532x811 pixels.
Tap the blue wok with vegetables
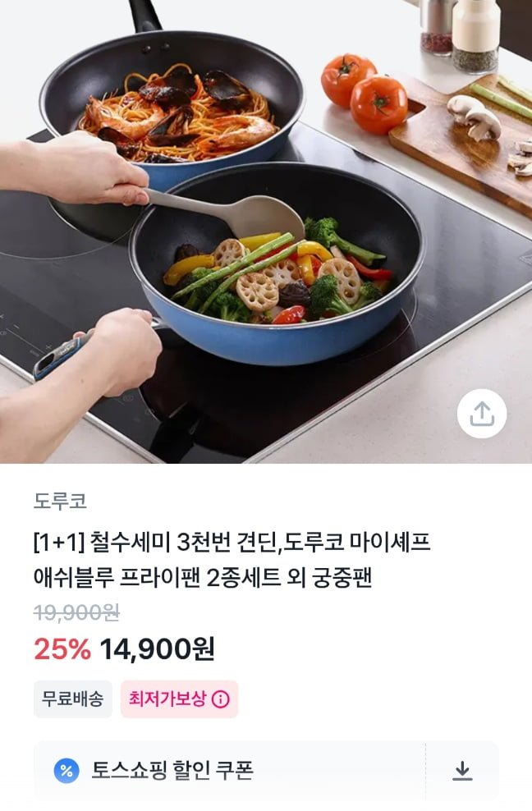[277, 263]
